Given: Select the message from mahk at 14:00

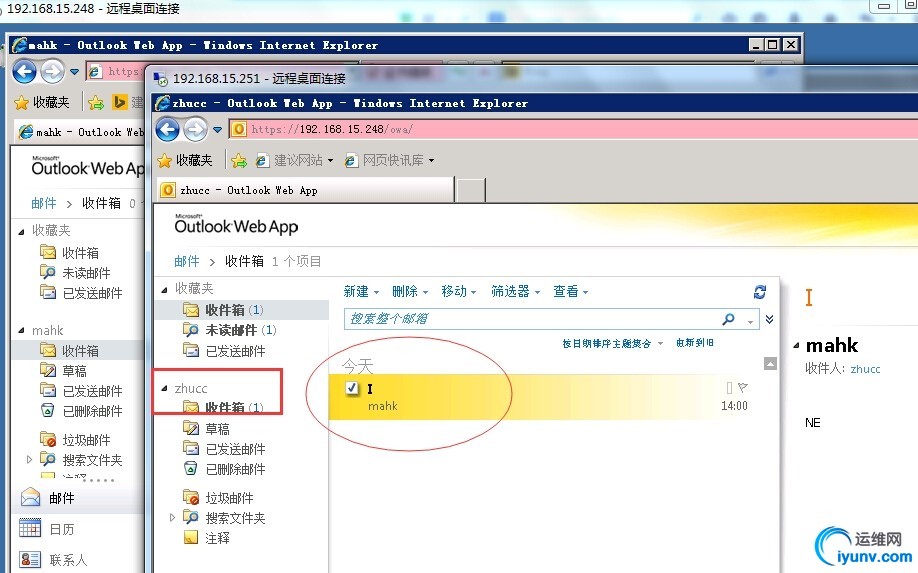Looking at the screenshot, I should 542,397.
